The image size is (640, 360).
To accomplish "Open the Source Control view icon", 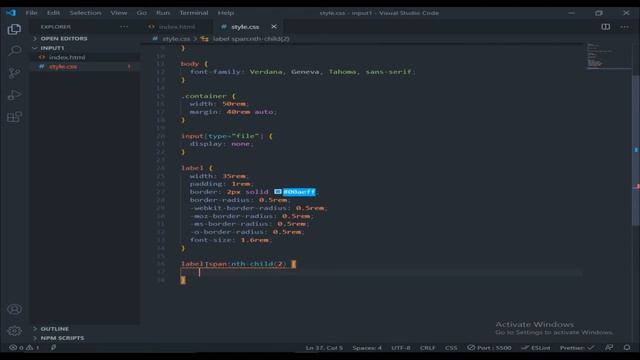I will pos(14,73).
